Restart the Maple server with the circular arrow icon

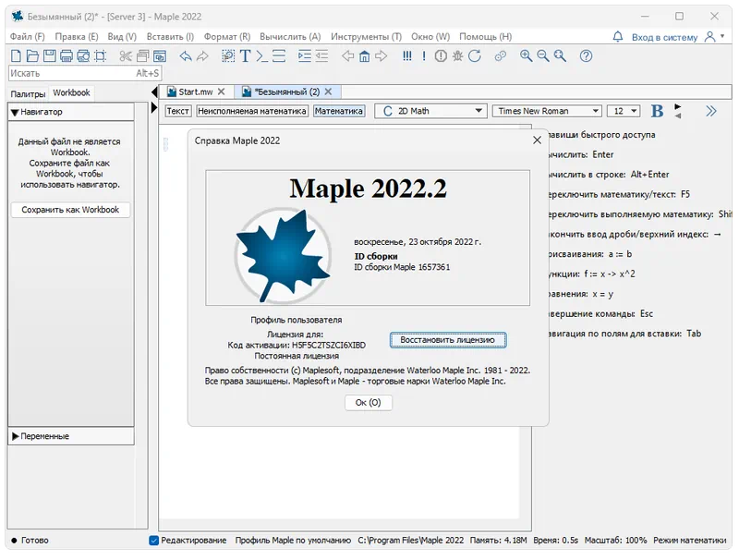click(475, 56)
